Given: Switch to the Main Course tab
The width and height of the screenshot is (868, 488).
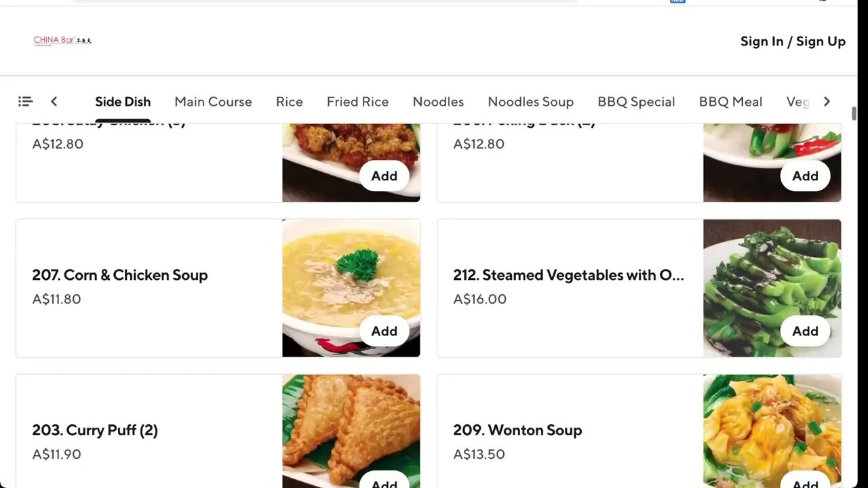Looking at the screenshot, I should pos(213,102).
